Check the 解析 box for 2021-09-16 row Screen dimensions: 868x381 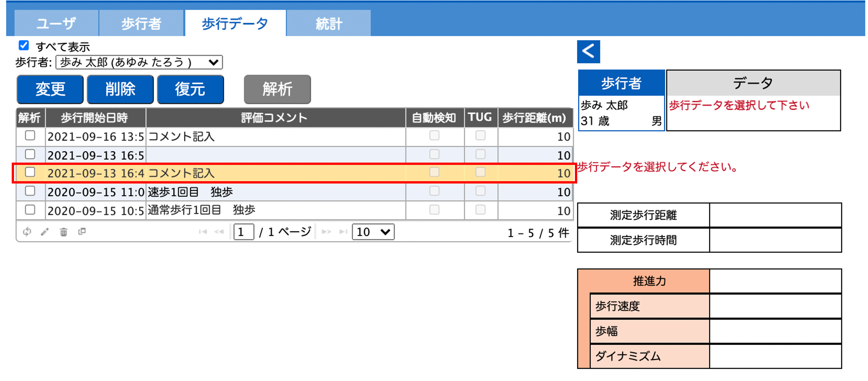(30, 135)
